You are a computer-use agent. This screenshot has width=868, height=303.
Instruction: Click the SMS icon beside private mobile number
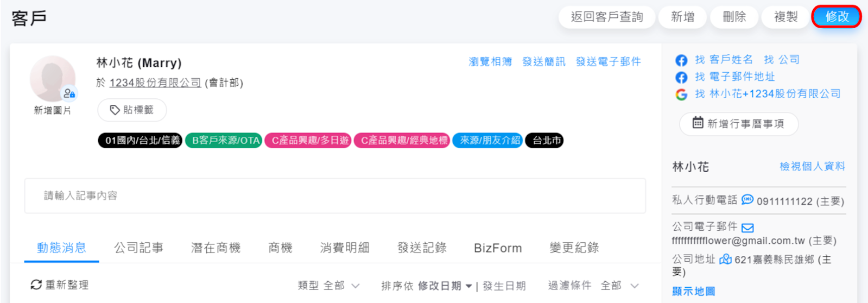click(x=747, y=200)
